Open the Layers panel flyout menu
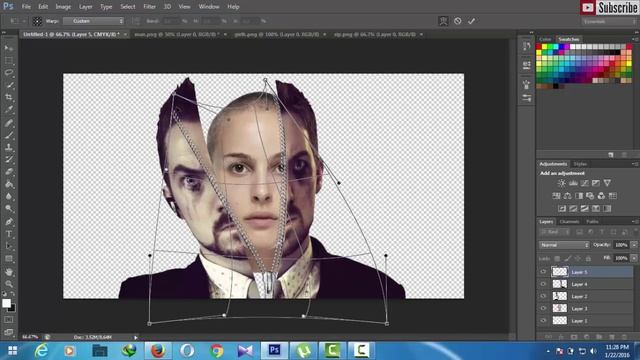The height and width of the screenshot is (360, 640). [634, 222]
